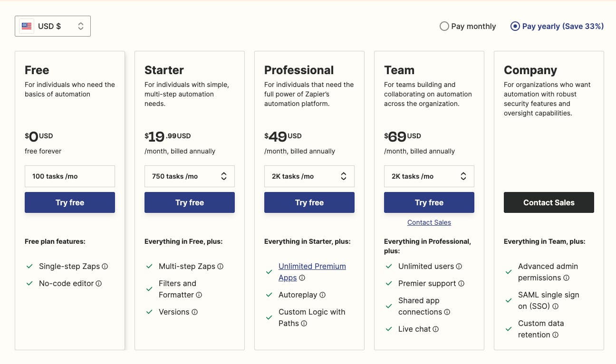Click info icon beside Autoreplay
This screenshot has width=616, height=364.
coord(323,295)
